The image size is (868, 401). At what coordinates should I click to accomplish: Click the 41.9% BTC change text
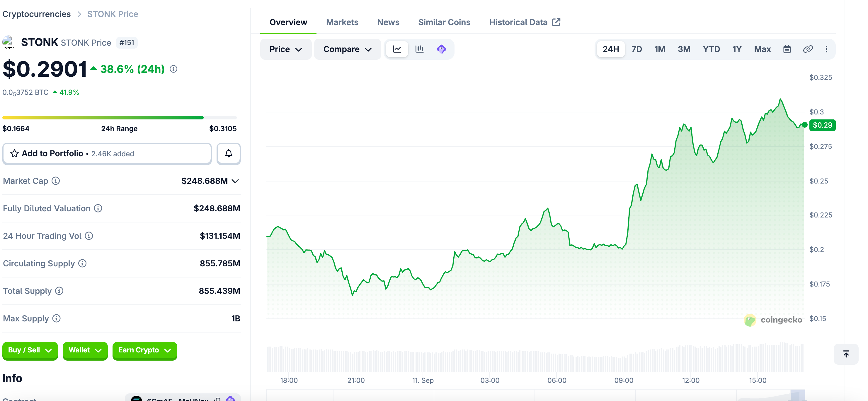click(x=69, y=92)
